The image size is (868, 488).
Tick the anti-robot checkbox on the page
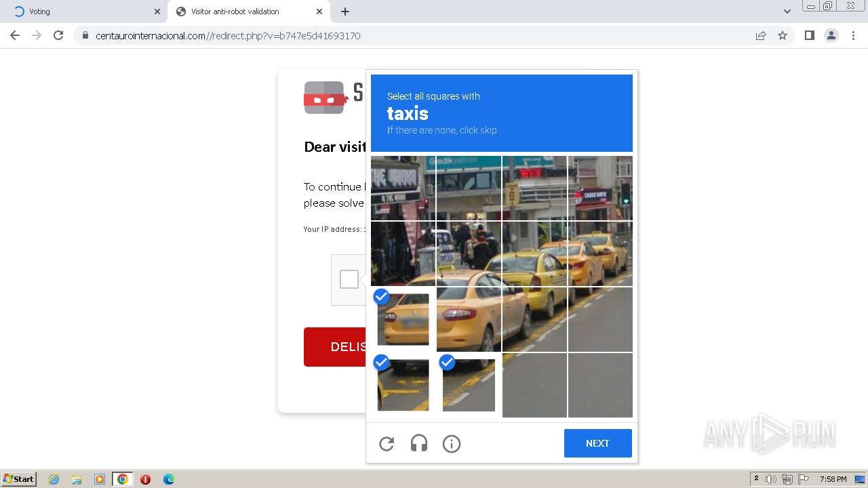click(349, 279)
